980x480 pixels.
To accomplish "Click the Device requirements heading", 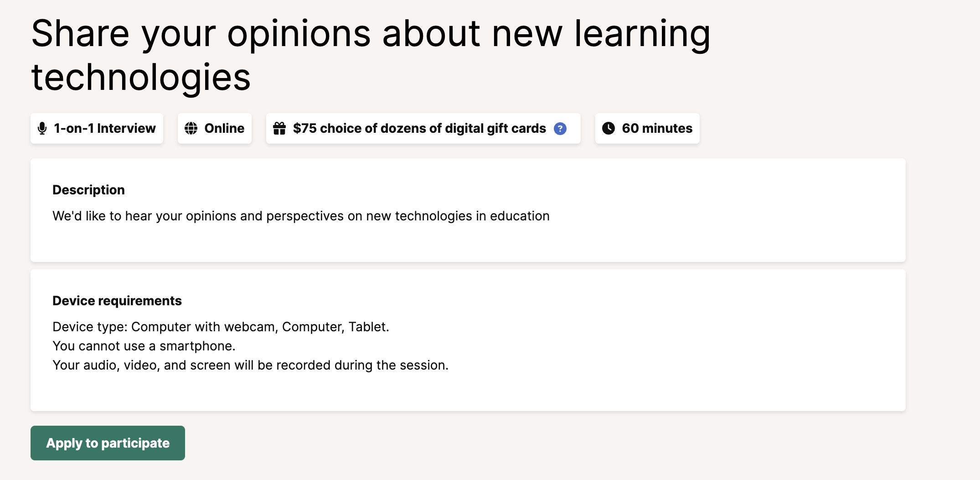I will 117,301.
